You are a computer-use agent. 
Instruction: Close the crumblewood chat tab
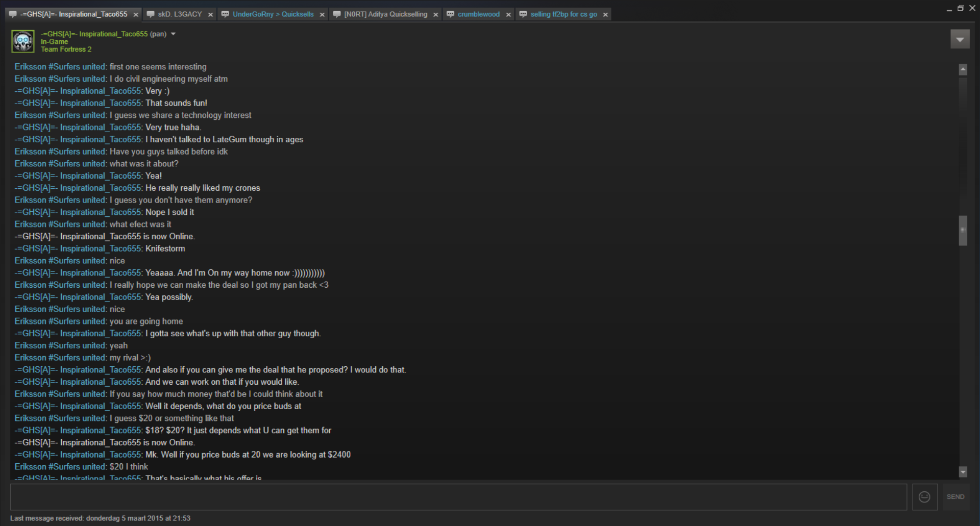coord(508,15)
